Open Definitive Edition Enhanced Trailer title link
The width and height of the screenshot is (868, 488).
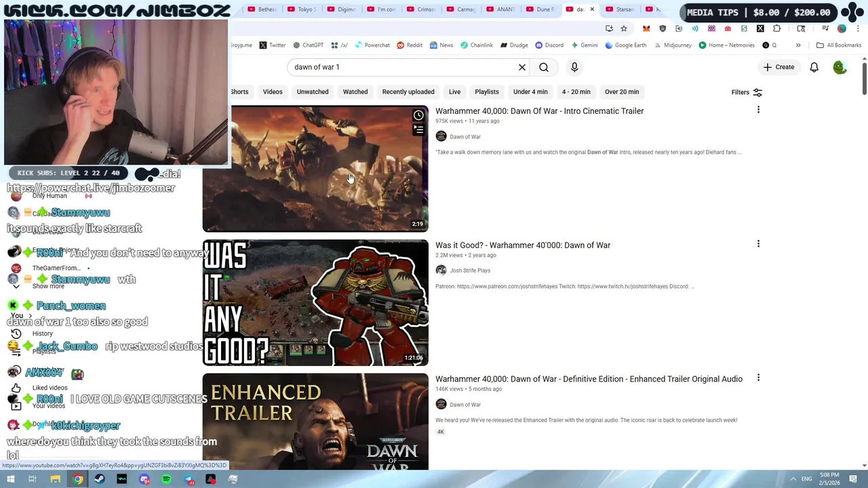click(589, 379)
